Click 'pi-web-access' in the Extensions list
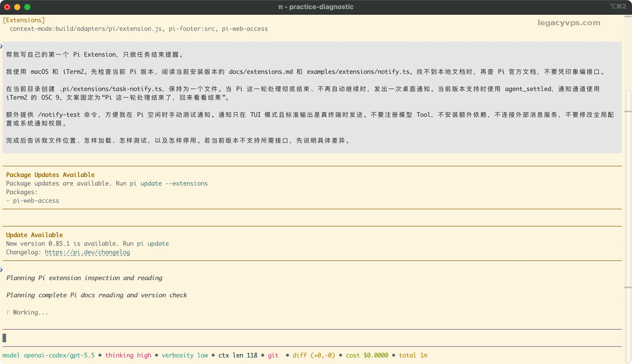Screen dimensions: 632x364 [245, 29]
